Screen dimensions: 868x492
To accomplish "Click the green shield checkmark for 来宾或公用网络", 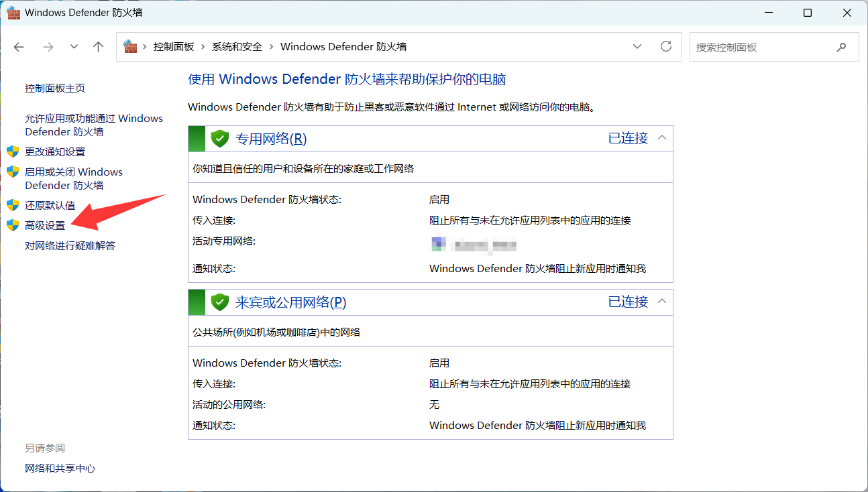I will pos(219,302).
